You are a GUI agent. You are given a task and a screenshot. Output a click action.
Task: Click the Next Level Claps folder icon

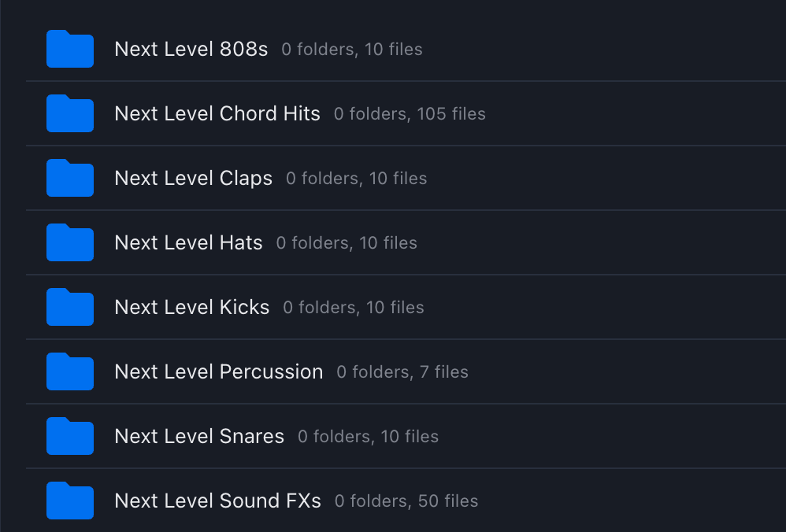pos(70,177)
